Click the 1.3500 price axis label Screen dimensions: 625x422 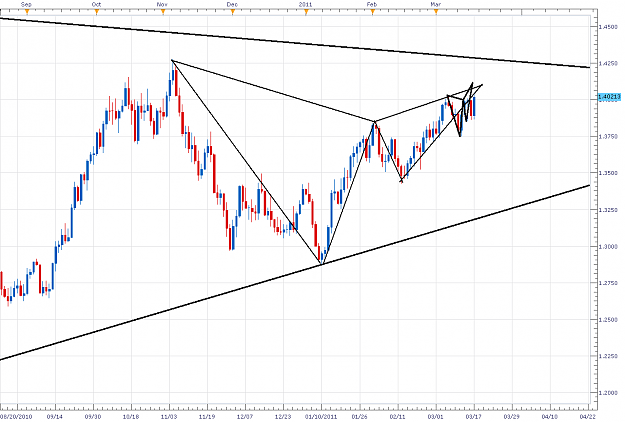(608, 173)
